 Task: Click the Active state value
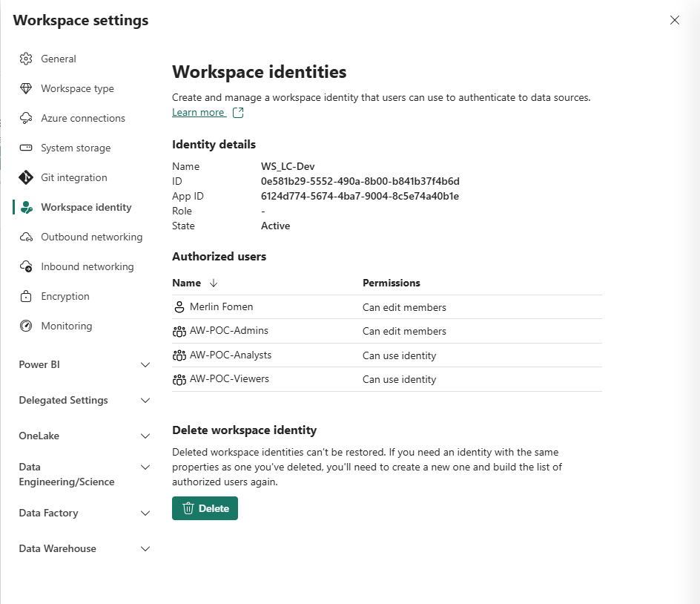click(275, 226)
